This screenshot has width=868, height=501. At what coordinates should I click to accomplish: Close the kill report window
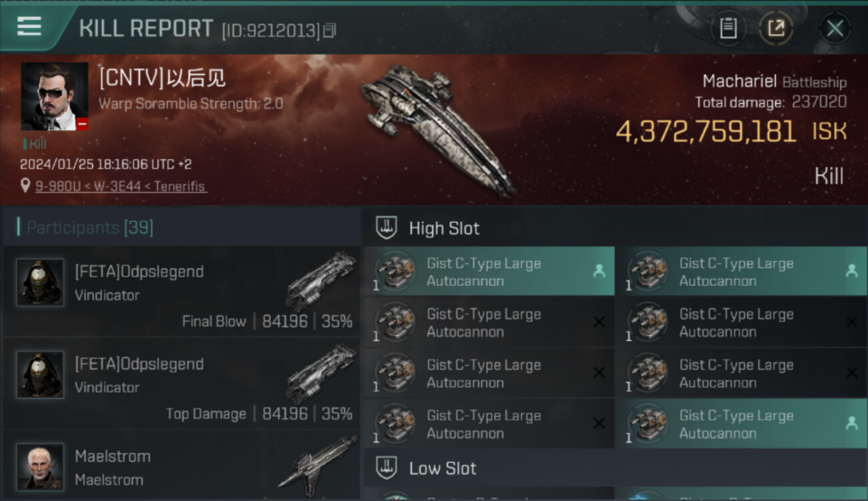835,28
